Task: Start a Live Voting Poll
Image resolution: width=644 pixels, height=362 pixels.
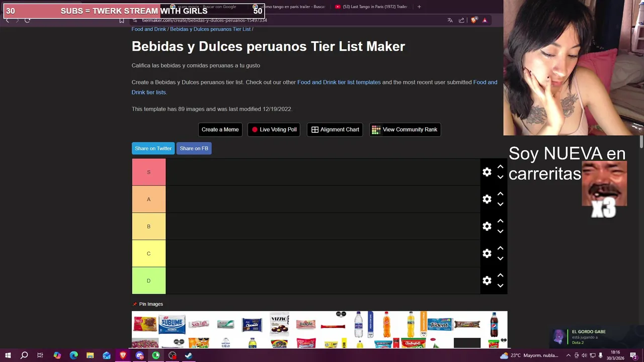Action: coord(274,130)
